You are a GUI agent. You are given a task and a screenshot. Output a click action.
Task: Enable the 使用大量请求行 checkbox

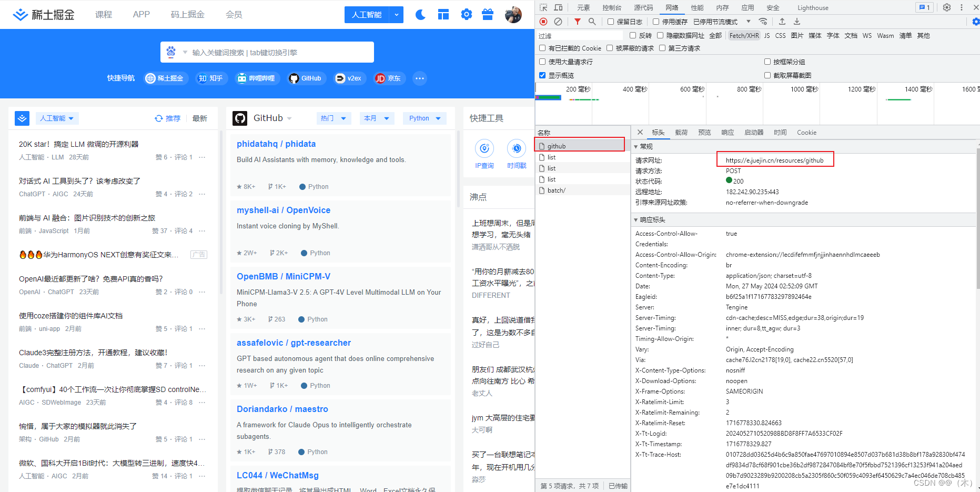tap(542, 62)
